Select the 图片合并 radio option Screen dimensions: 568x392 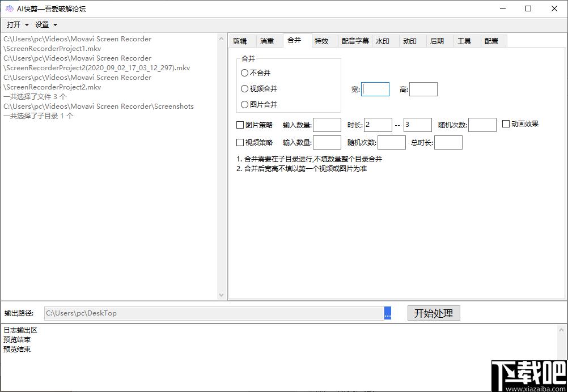coord(259,105)
